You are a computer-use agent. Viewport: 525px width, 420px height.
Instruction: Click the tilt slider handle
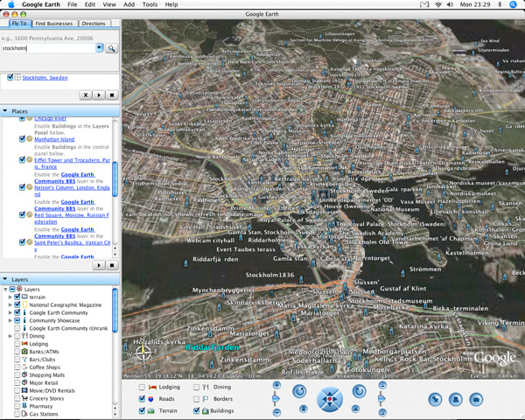coord(381,399)
